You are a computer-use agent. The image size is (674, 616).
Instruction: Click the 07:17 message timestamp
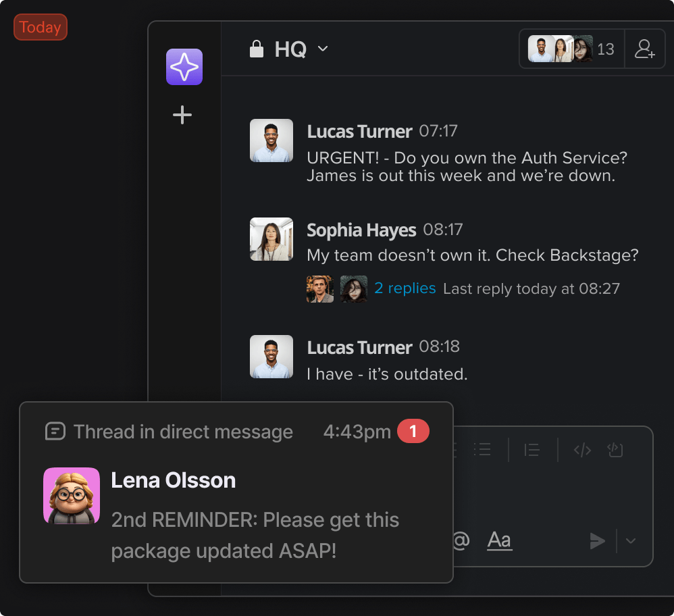click(438, 130)
